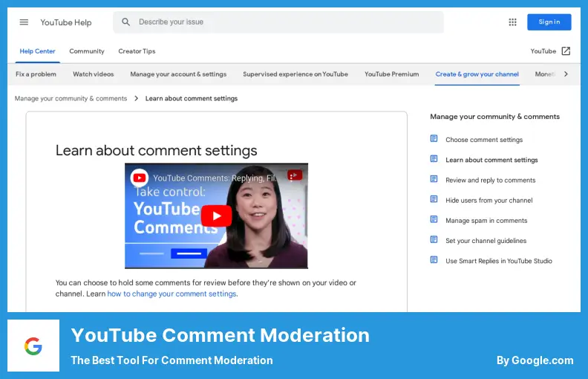Click document icon beside Choose comment settings
The width and height of the screenshot is (588, 379).
[x=434, y=139]
